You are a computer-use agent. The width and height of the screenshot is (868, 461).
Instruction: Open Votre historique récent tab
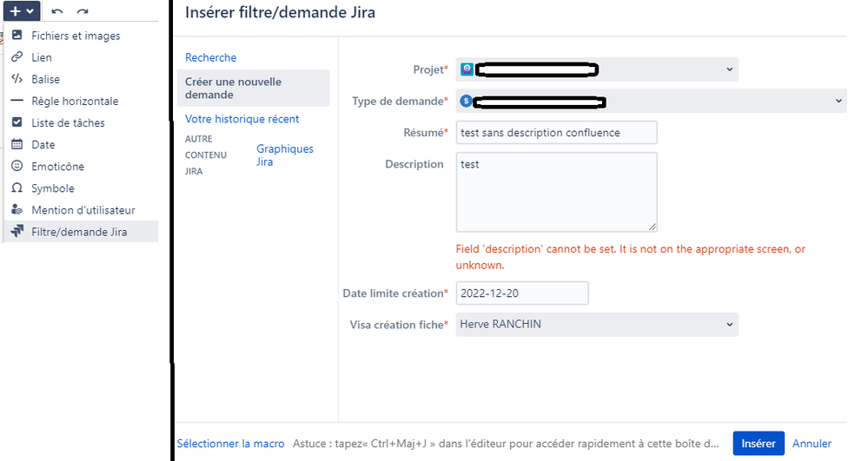pos(242,119)
